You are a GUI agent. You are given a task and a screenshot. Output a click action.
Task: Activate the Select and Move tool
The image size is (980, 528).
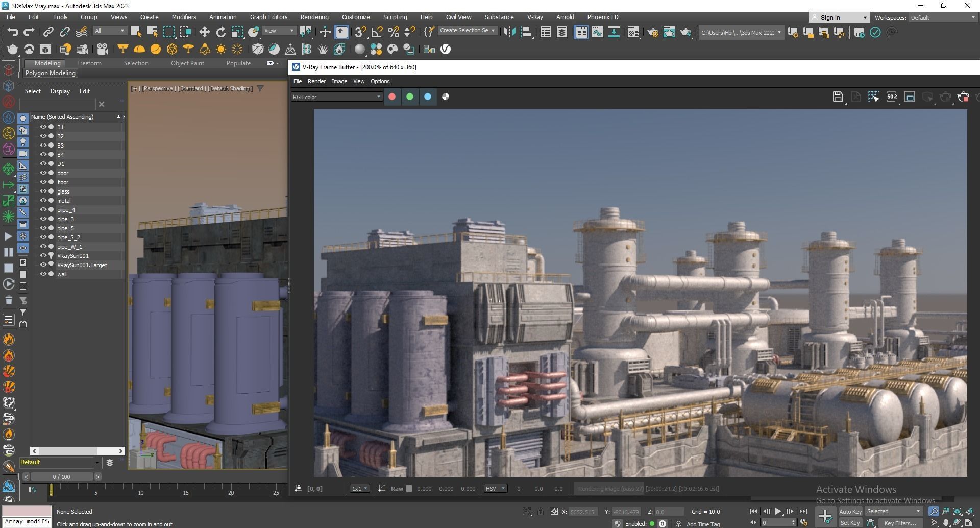[204, 32]
